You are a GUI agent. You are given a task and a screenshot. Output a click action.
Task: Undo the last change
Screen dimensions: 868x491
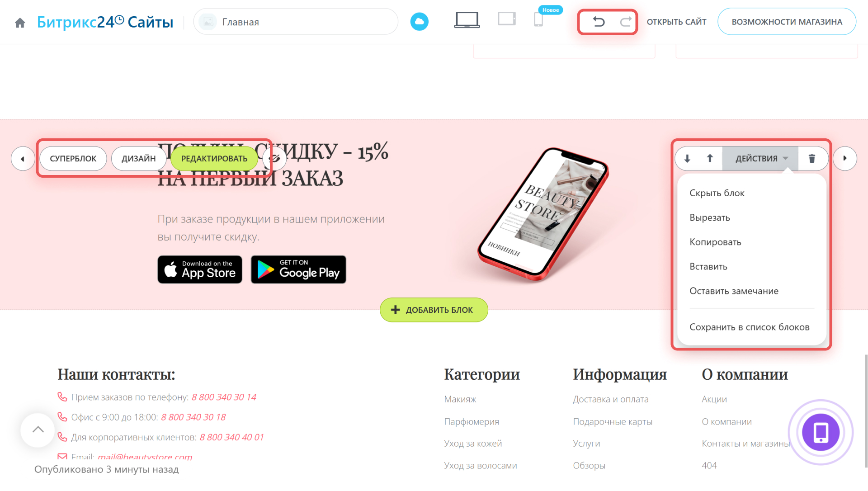599,22
